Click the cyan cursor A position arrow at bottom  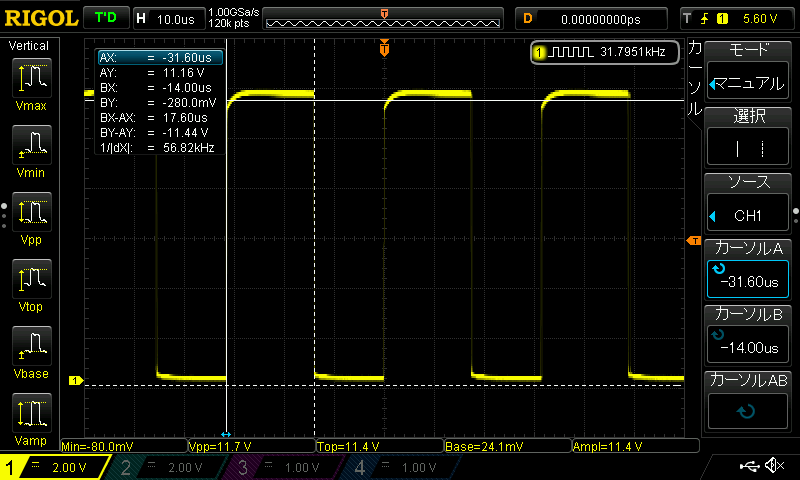tap(226, 434)
